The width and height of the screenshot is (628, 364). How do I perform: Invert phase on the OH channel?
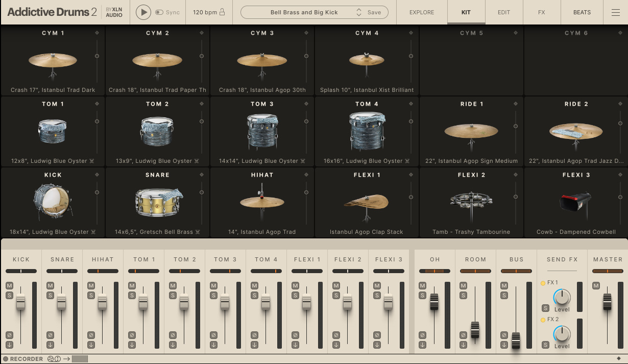point(422,335)
